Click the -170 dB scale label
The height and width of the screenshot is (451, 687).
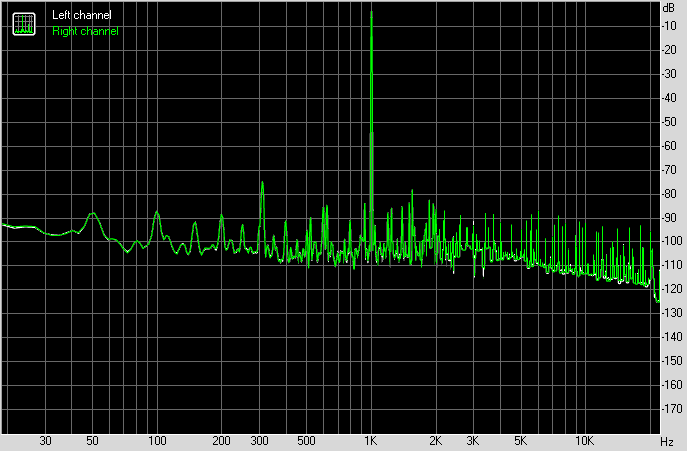click(x=672, y=408)
